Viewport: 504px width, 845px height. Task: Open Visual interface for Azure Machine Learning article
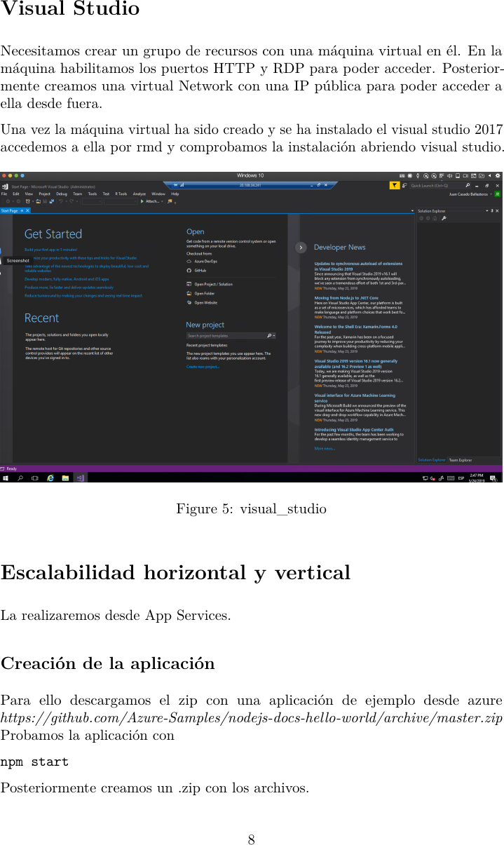(354, 398)
